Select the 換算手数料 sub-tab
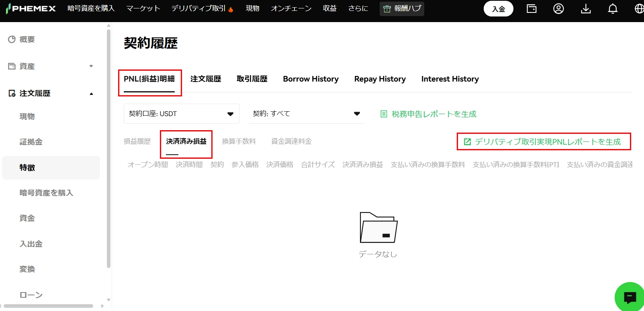Viewport: 644px width, 311px height. [239, 141]
